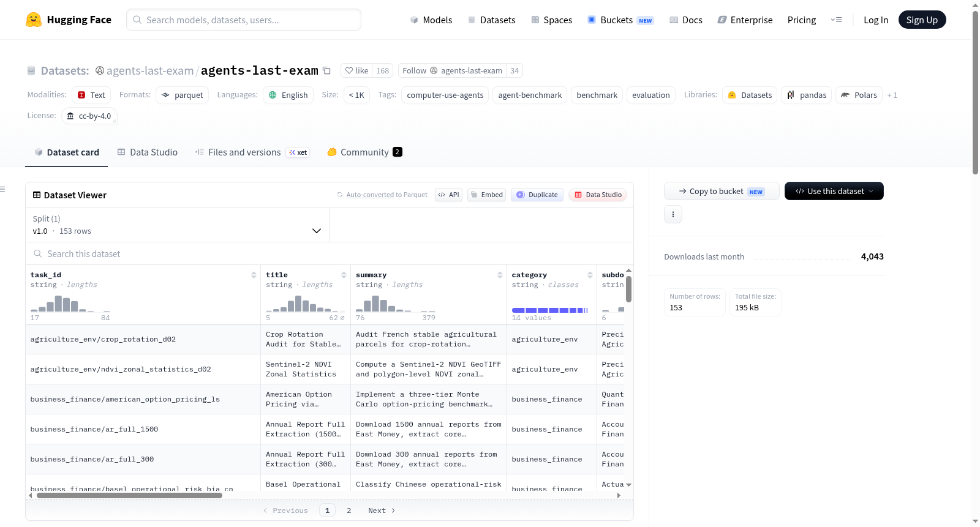Screen dimensions: 980x527
Task: Click the Embed viewer button
Action: [486, 195]
